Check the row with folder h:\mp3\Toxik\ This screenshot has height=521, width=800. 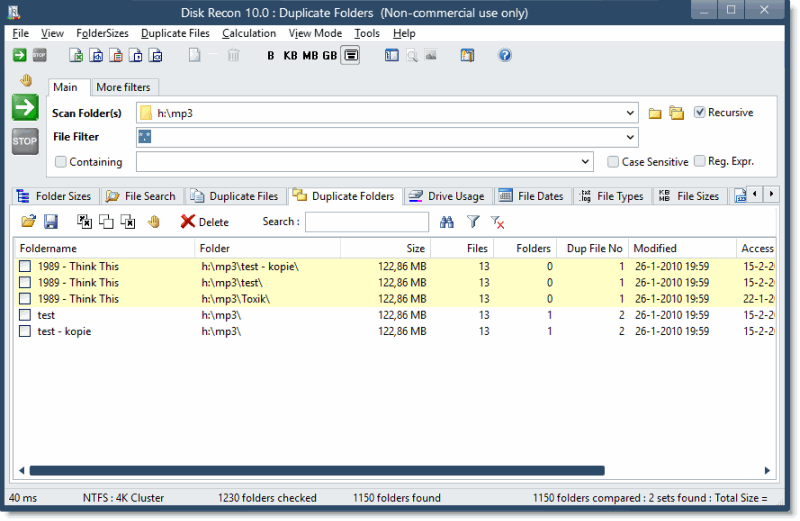pos(25,299)
